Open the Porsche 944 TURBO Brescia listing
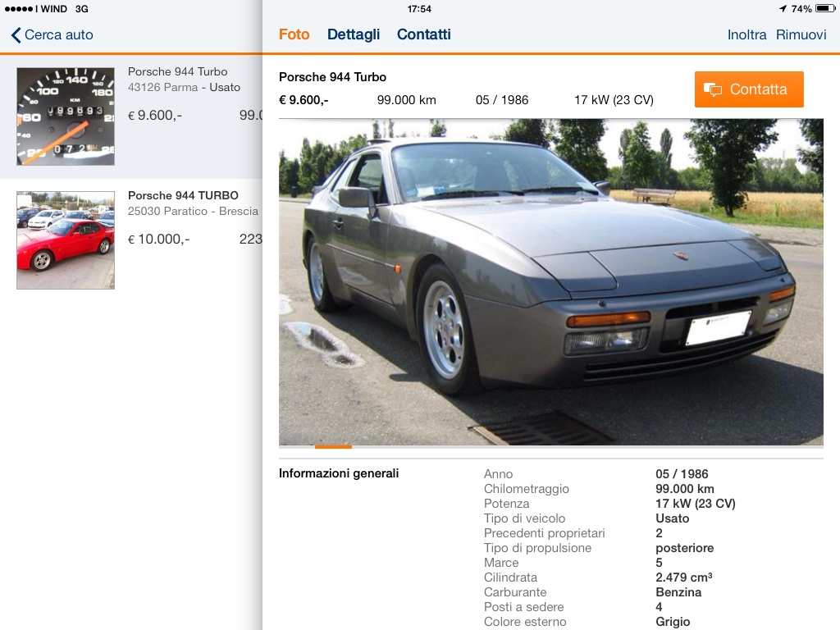Viewport: 840px width, 630px height. click(131, 240)
